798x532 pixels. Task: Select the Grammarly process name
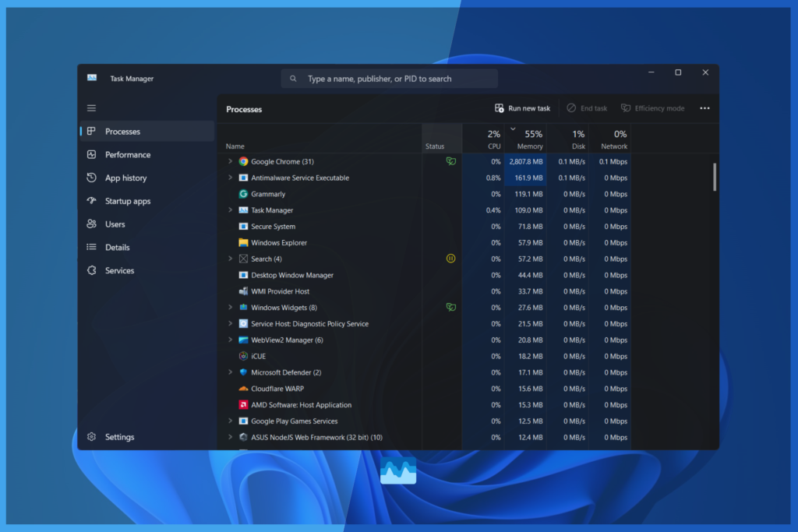[268, 194]
